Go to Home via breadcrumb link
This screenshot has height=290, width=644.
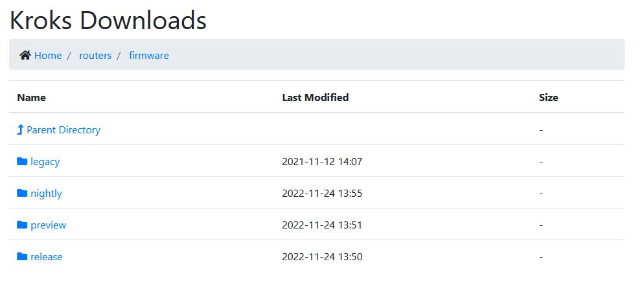(x=48, y=56)
